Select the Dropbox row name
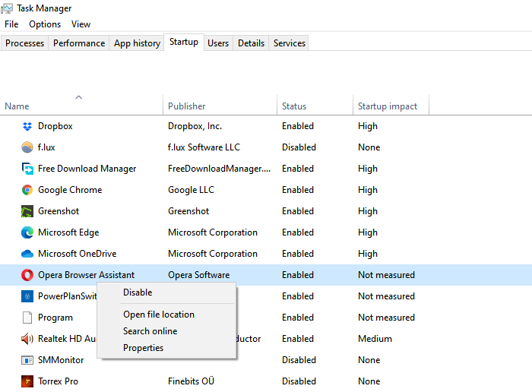532x392 pixels. click(x=55, y=126)
